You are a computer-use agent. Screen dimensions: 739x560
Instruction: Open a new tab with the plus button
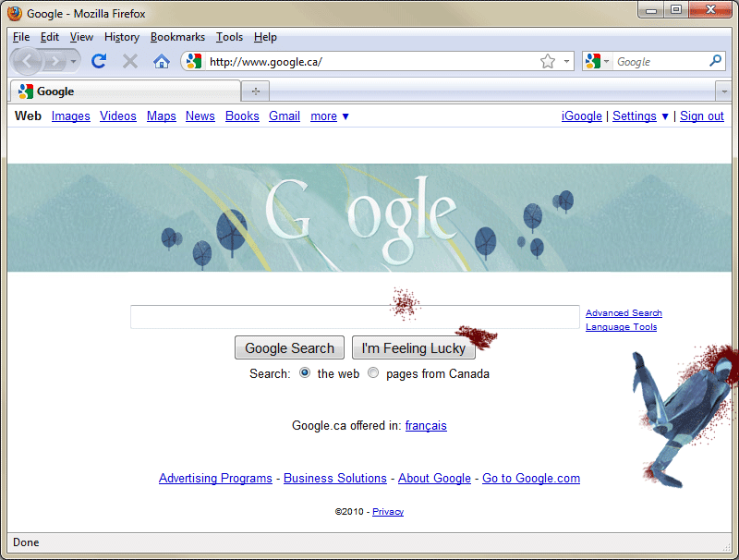pyautogui.click(x=256, y=91)
